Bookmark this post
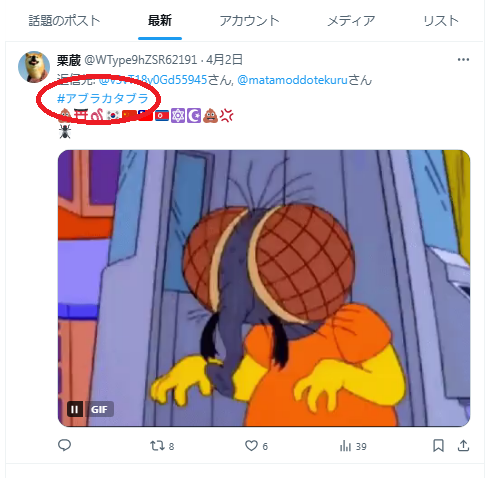 coord(438,446)
